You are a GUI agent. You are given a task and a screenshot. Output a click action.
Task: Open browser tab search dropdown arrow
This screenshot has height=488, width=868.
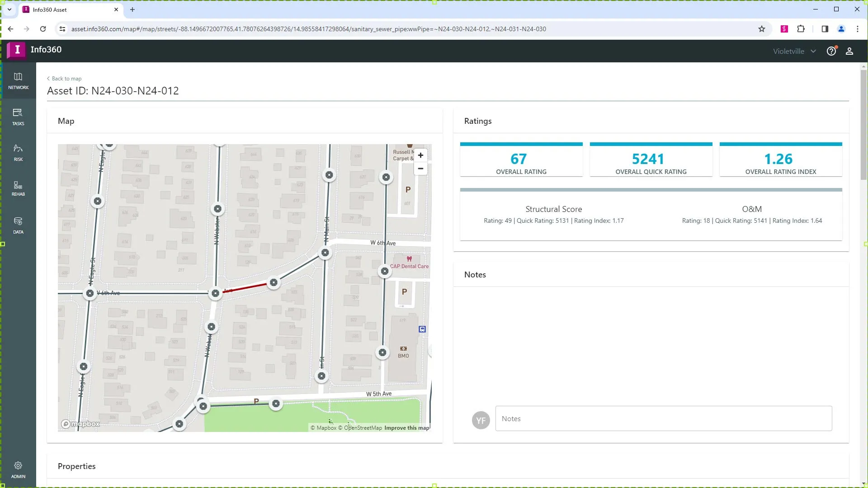coord(9,9)
